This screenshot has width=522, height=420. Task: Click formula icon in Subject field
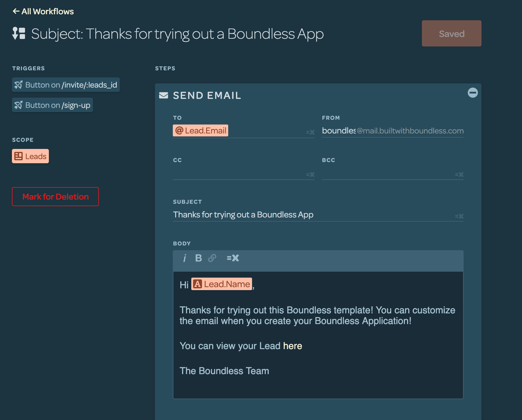459,216
